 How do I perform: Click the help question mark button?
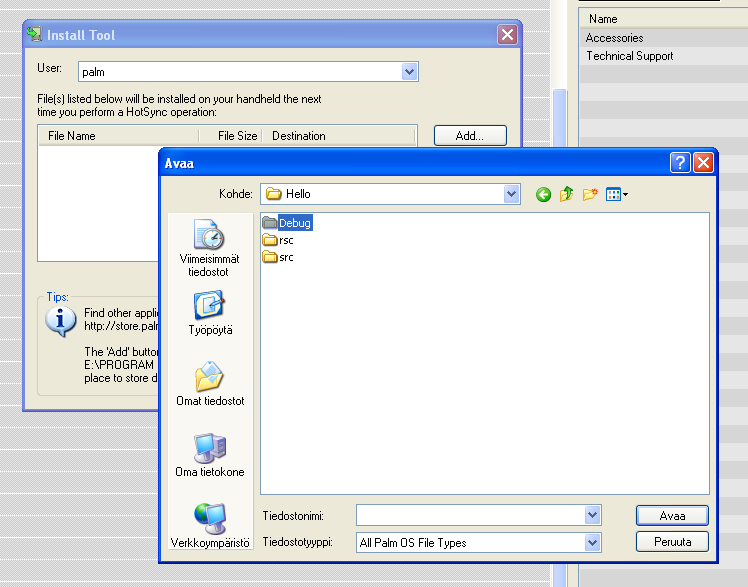[680, 163]
